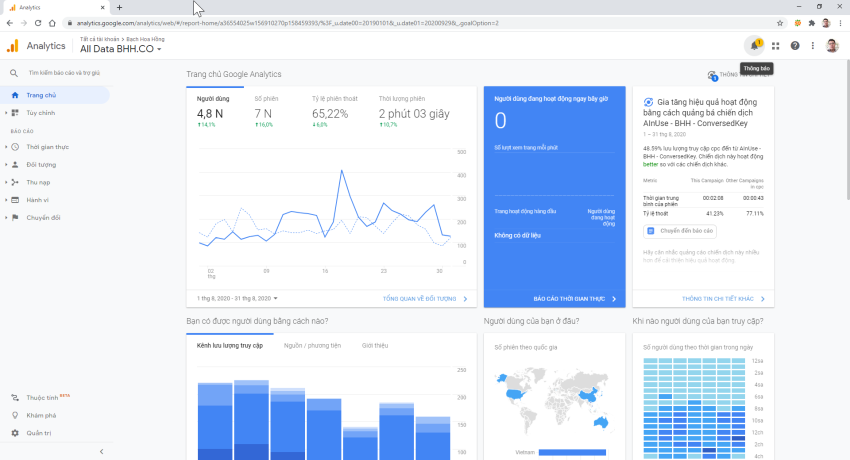Click the Hành vi behavior icon
The height and width of the screenshot is (460, 850).
[x=15, y=200]
